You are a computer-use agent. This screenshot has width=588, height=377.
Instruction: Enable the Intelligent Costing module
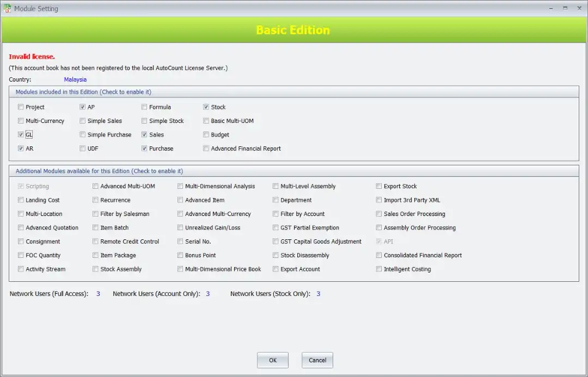pos(378,268)
